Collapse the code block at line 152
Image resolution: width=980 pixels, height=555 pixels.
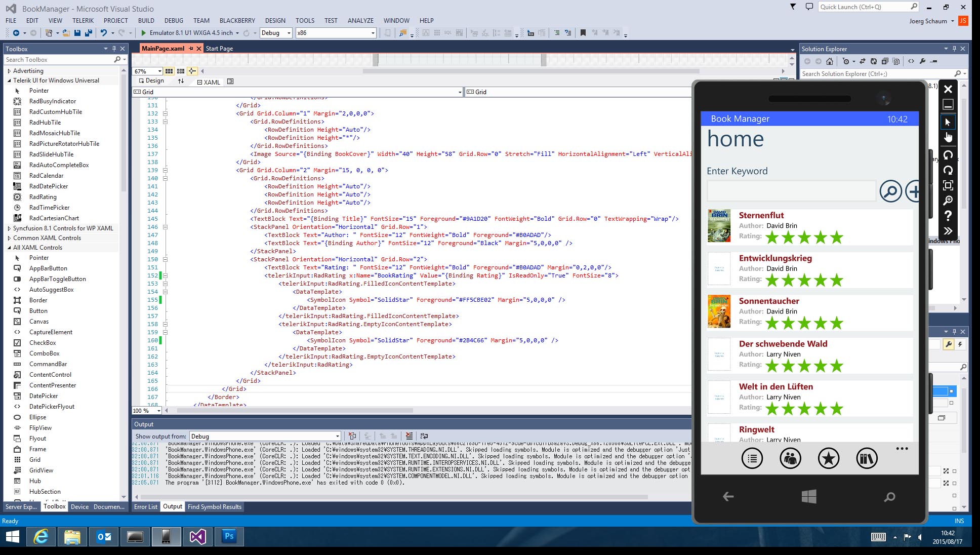coord(165,275)
